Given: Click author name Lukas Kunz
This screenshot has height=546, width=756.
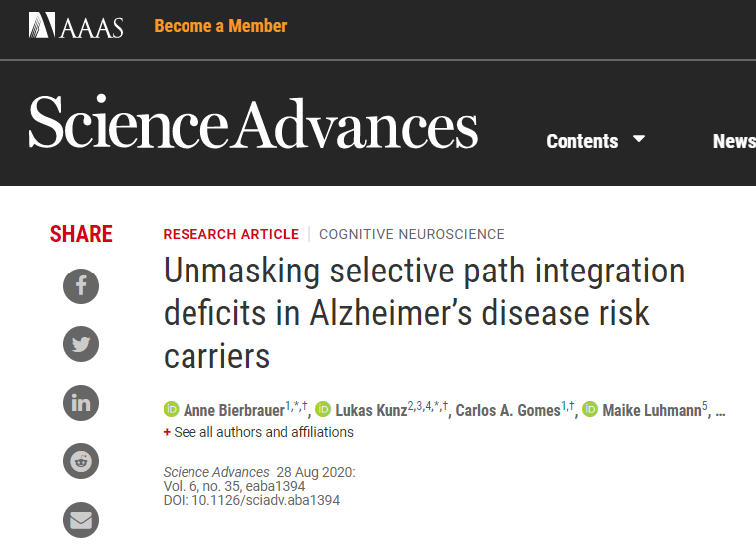Looking at the screenshot, I should point(370,411).
